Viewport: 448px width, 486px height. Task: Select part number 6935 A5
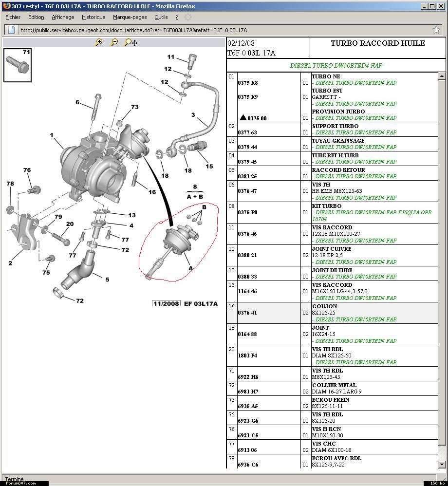248,406
